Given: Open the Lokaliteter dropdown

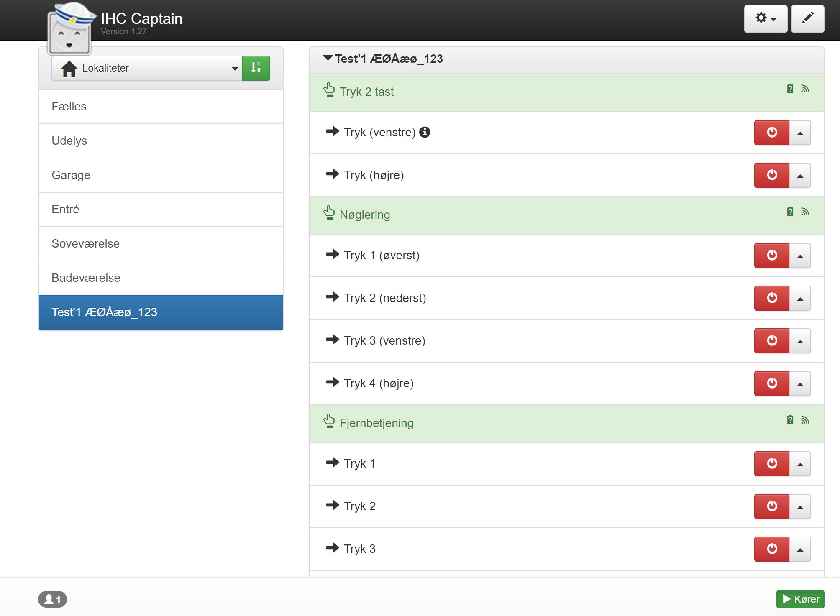Looking at the screenshot, I should coord(146,68).
